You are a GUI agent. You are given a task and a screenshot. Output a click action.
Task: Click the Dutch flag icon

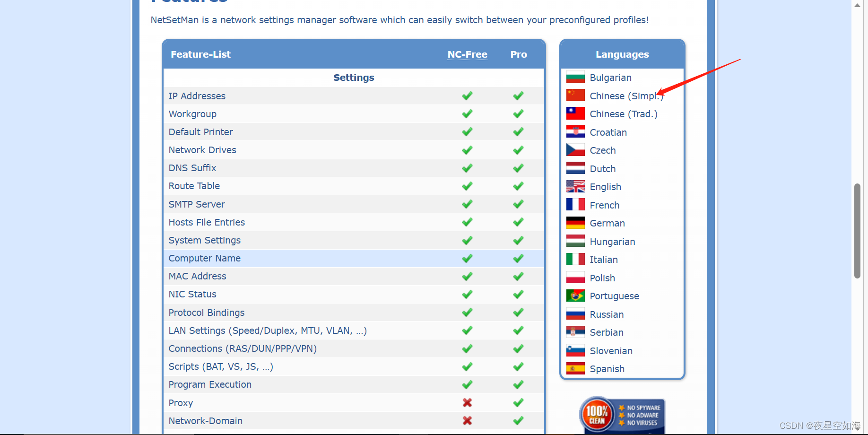tap(575, 168)
